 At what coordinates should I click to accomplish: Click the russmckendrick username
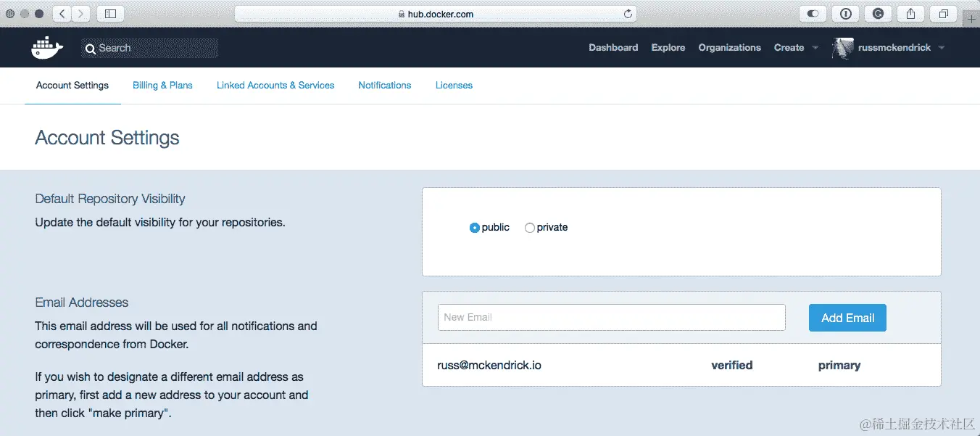[894, 48]
